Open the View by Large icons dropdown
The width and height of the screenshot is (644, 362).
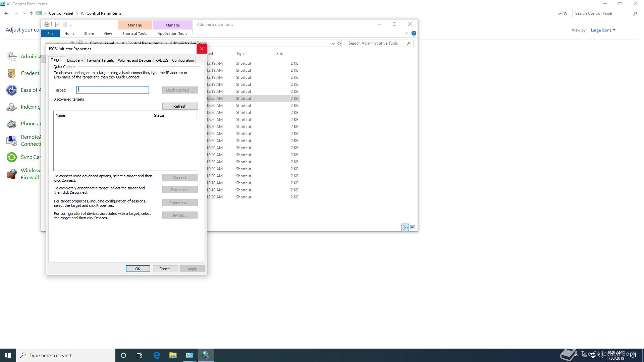pyautogui.click(x=603, y=30)
